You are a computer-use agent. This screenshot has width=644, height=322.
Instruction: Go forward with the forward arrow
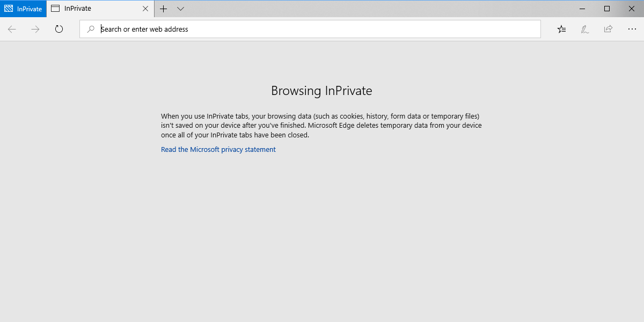coord(35,29)
